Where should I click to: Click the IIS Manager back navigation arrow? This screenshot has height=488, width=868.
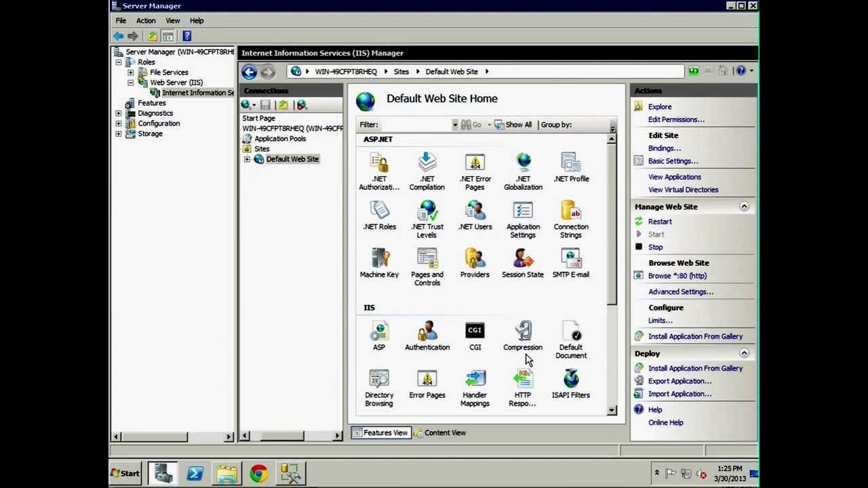(249, 72)
